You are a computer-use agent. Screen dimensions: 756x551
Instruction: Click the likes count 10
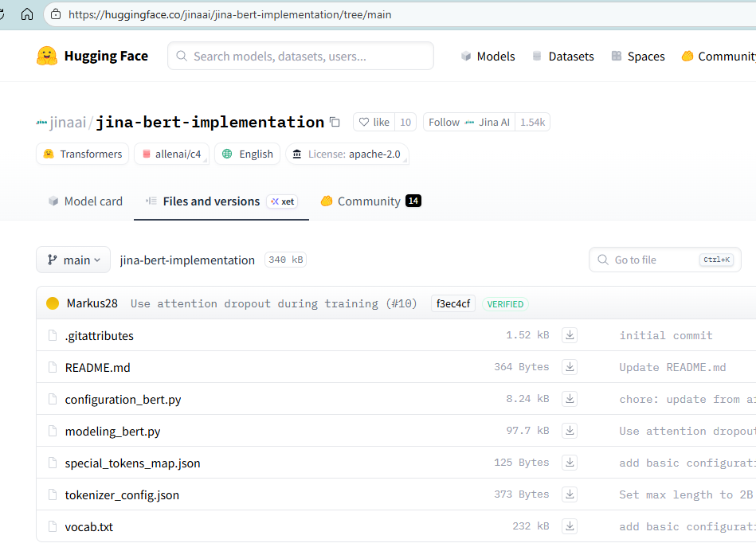coord(405,122)
